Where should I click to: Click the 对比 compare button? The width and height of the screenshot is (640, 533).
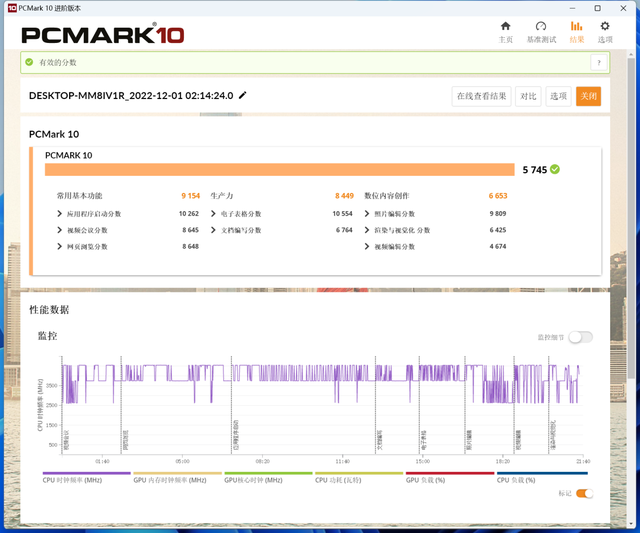pos(528,96)
